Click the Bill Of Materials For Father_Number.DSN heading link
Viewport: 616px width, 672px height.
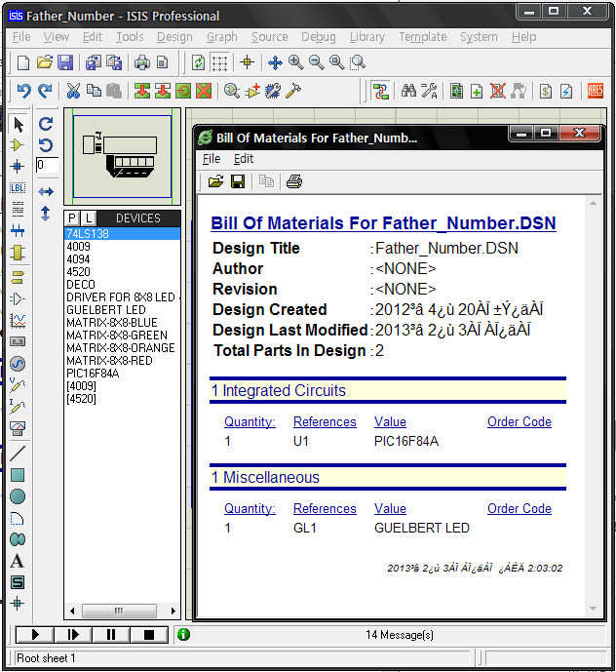click(383, 223)
